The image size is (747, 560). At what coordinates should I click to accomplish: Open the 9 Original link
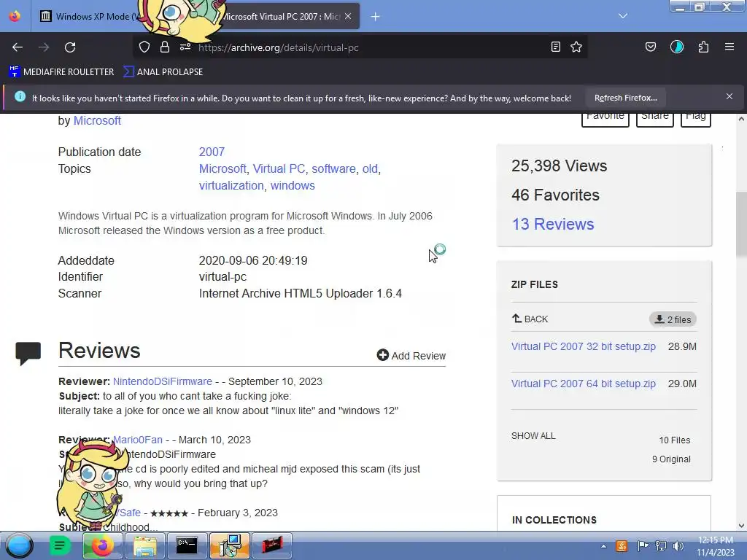coord(671,459)
